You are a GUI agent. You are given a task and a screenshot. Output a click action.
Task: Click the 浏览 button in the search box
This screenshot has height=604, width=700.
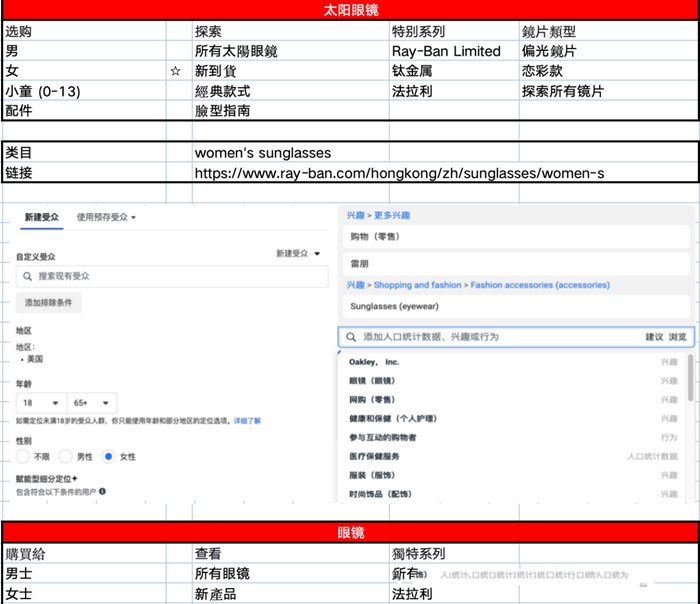click(677, 337)
